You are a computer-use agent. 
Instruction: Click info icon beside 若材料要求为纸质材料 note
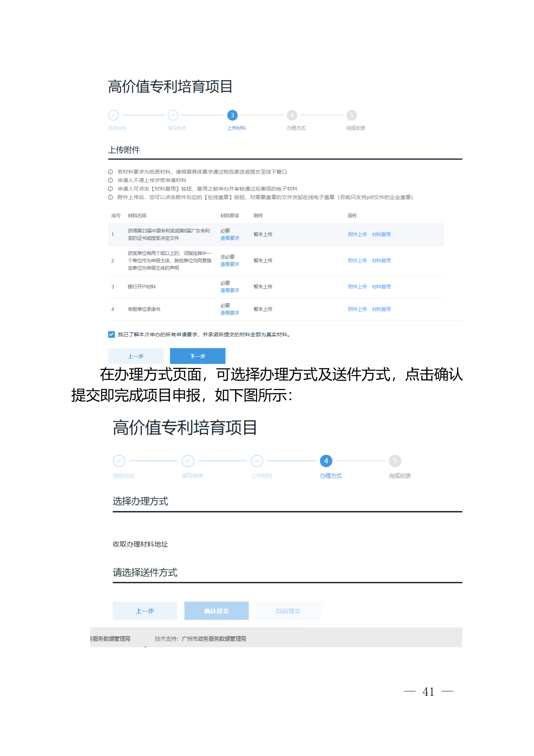[110, 172]
